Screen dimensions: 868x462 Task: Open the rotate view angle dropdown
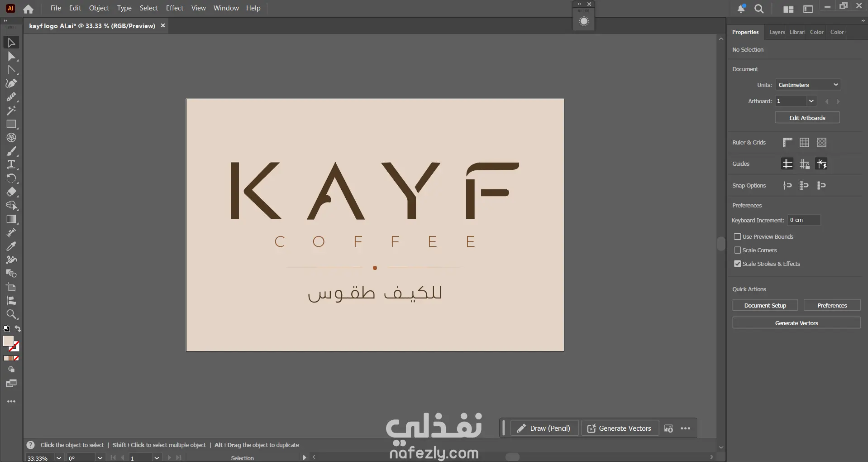click(100, 458)
